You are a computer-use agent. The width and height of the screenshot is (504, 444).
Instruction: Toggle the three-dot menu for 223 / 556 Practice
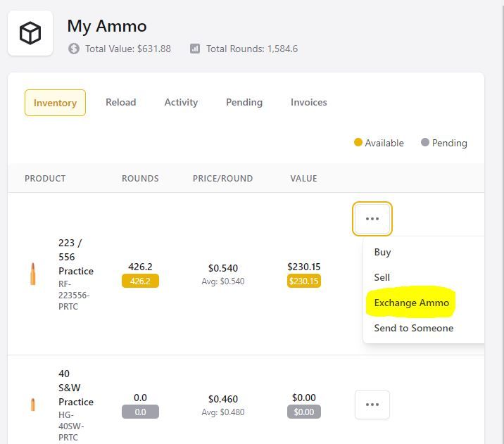coord(372,219)
